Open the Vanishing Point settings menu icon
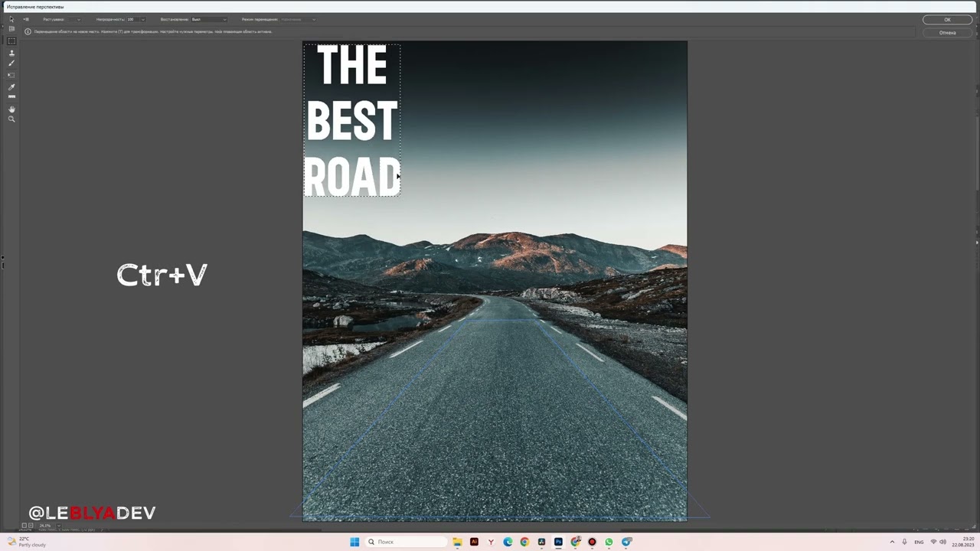The height and width of the screenshot is (551, 980). (x=26, y=19)
